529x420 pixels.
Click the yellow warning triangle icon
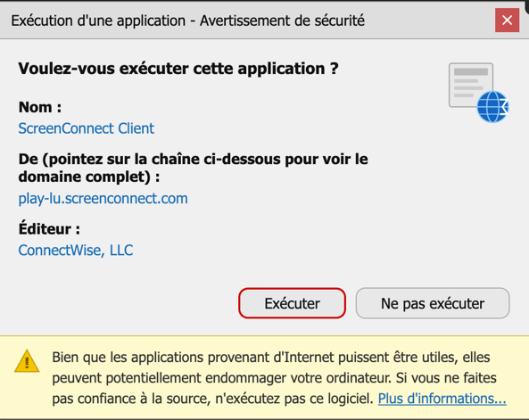27,361
